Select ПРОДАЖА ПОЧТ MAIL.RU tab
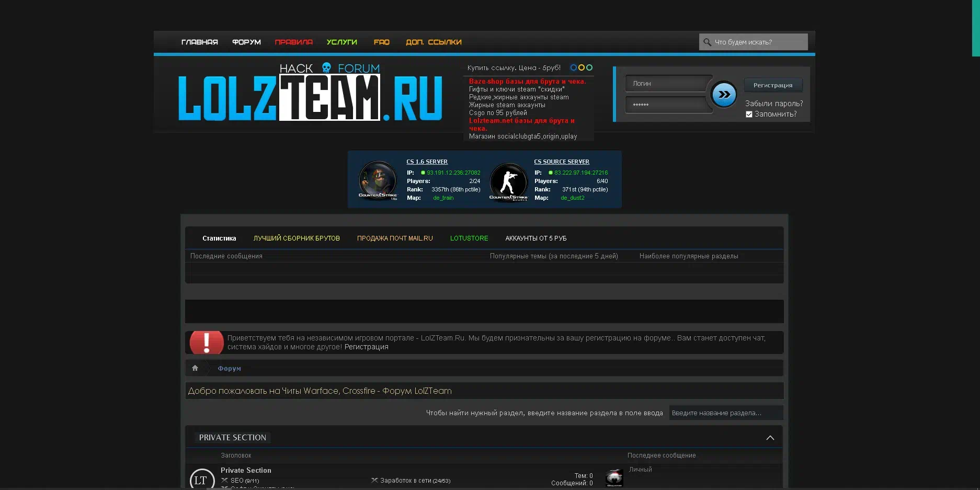This screenshot has width=980, height=490. (x=395, y=238)
